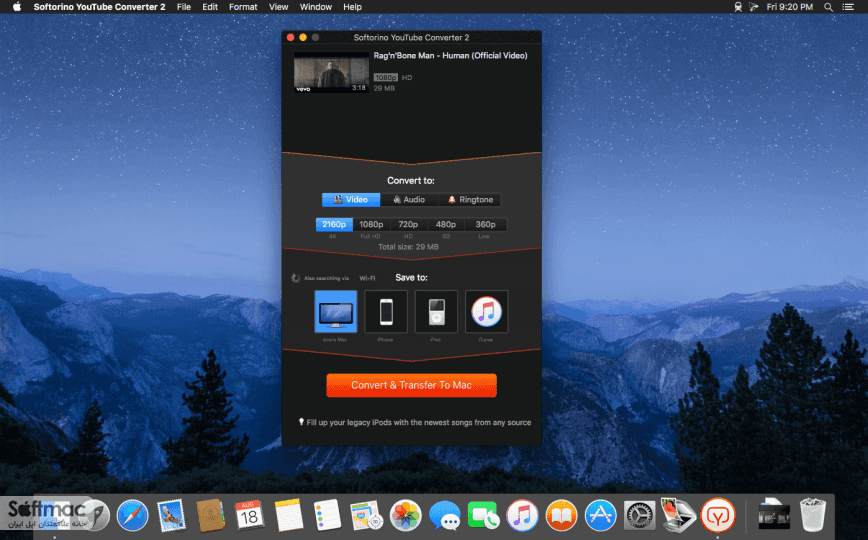Select the Video conversion tab
The width and height of the screenshot is (868, 540).
click(x=351, y=199)
